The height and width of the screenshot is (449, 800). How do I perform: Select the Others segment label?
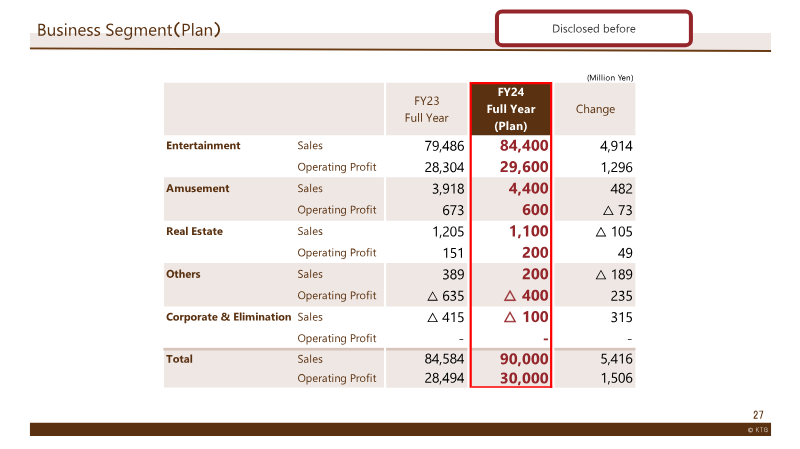tap(183, 274)
